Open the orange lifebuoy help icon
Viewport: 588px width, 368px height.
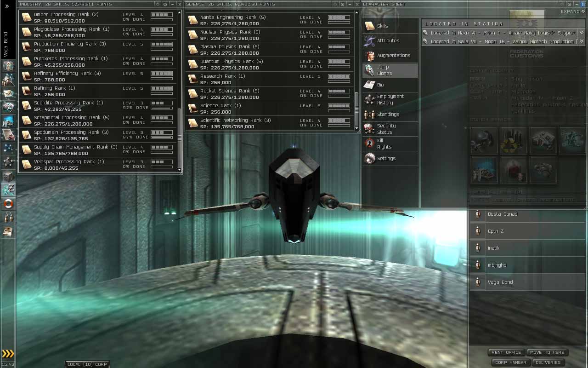[x=8, y=203]
